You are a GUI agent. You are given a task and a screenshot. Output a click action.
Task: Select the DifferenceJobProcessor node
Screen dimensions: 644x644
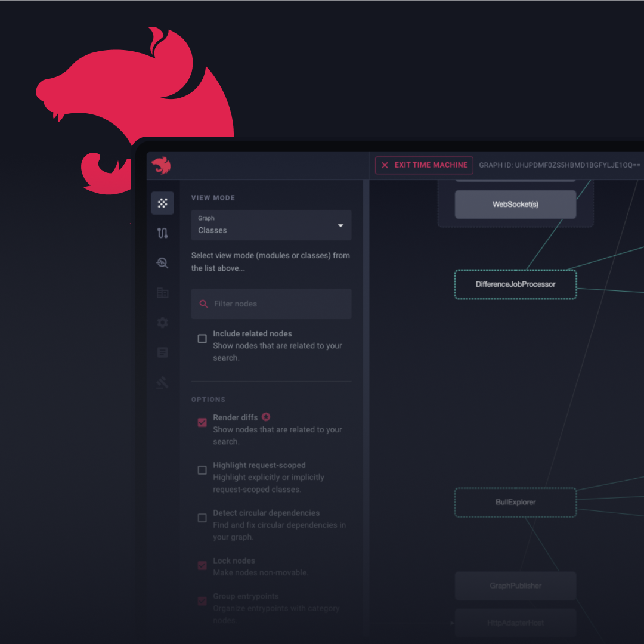pos(515,284)
